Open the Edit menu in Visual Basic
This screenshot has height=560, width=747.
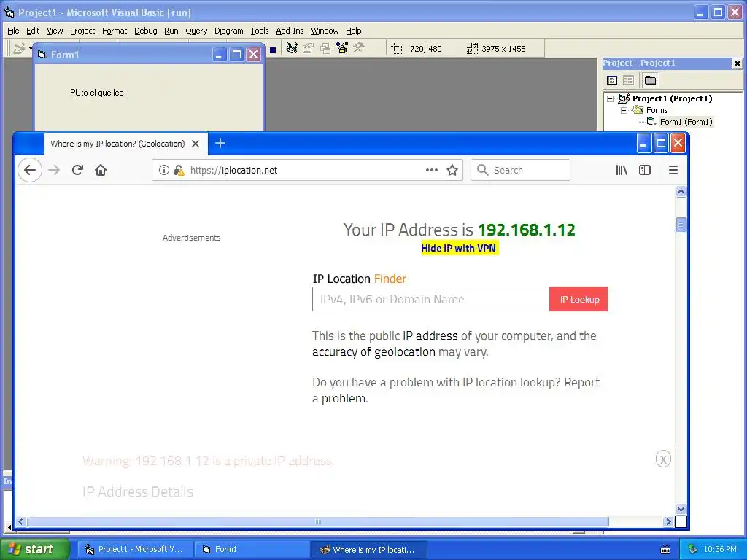33,31
